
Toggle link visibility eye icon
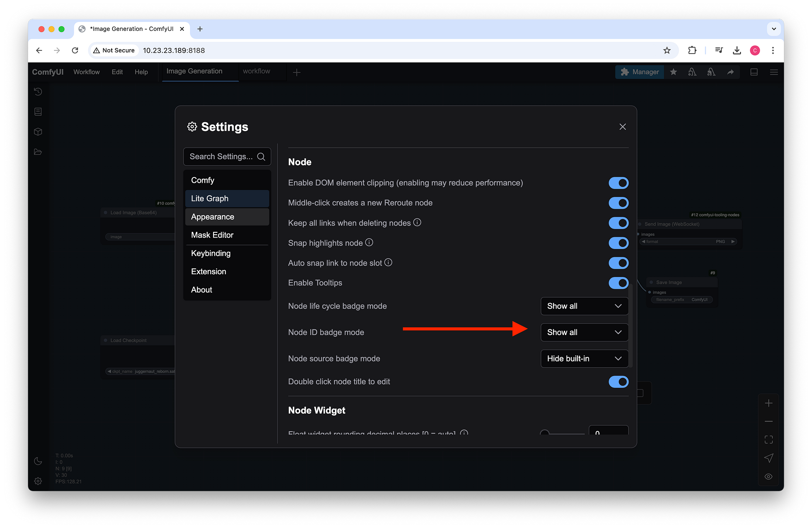coord(768,476)
